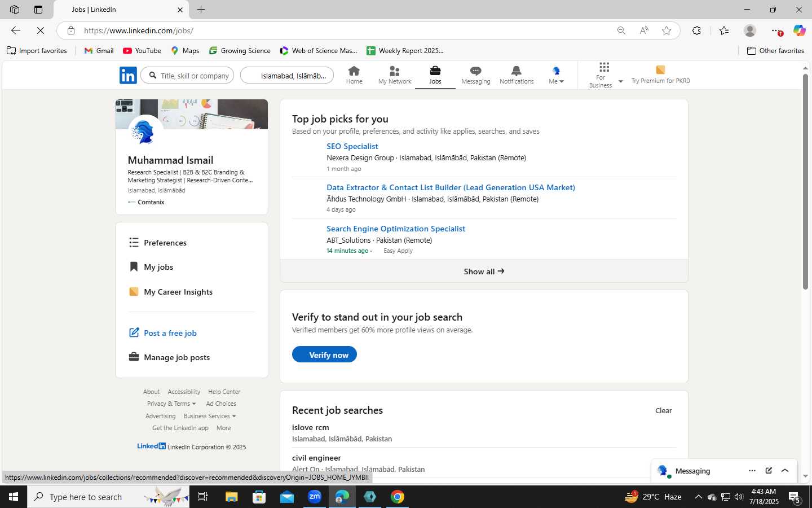The height and width of the screenshot is (508, 812).
Task: Open the Copilot icon in browser toolbar
Action: tap(799, 30)
